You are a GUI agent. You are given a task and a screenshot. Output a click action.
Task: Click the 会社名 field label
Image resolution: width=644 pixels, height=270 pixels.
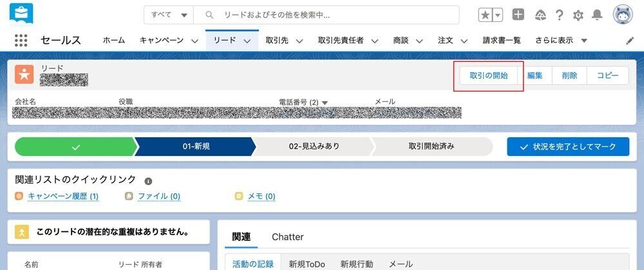click(x=26, y=102)
